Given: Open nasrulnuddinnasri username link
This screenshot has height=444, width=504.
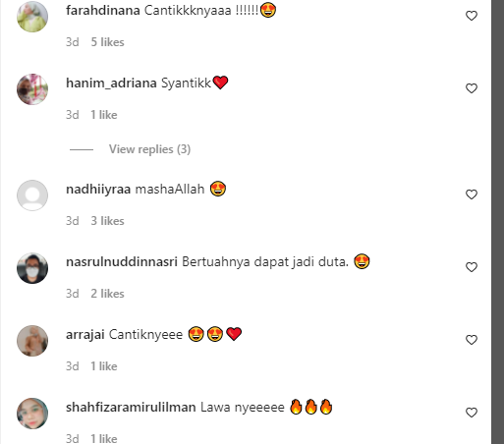Looking at the screenshot, I should click(122, 262).
